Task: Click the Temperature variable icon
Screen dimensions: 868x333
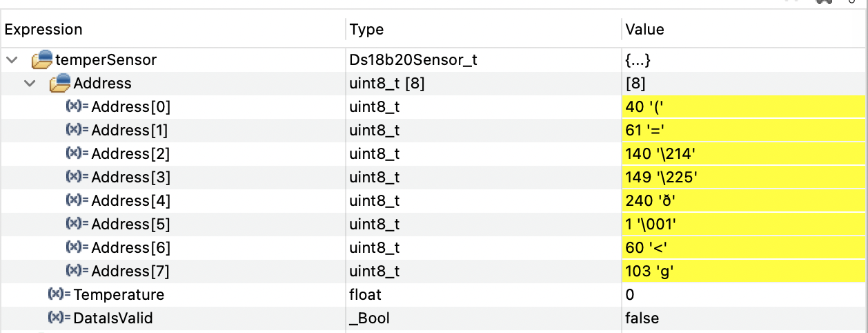Action: [x=59, y=294]
